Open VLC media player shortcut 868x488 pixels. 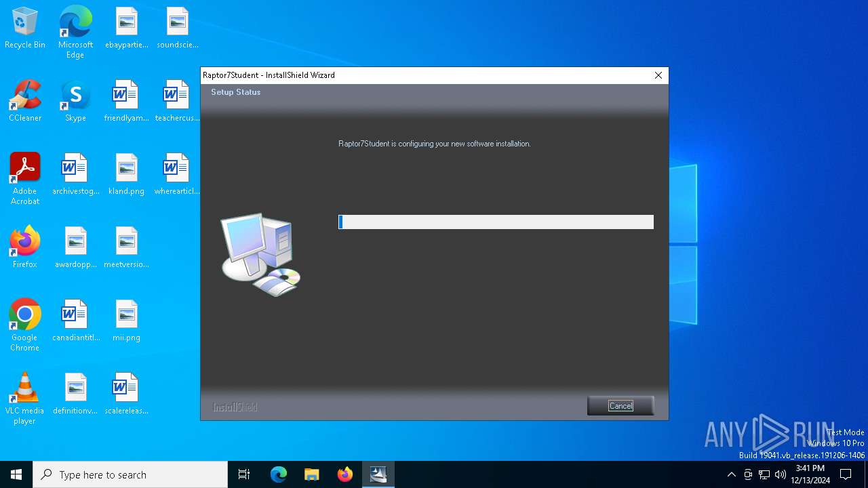tap(25, 399)
